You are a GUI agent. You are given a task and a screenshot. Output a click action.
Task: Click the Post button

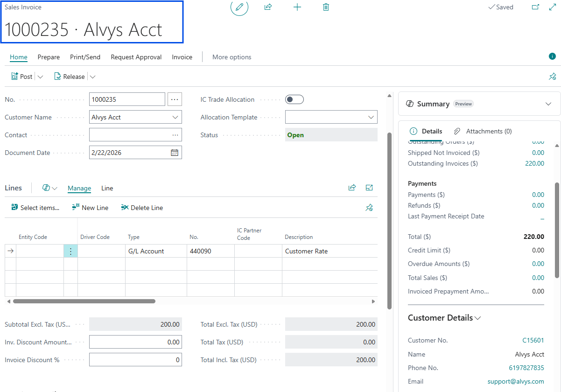pyautogui.click(x=21, y=77)
